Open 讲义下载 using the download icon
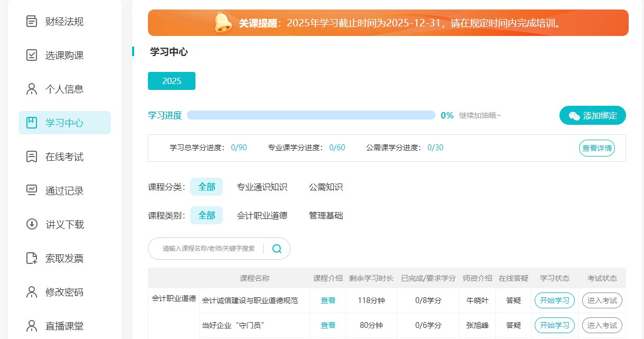This screenshot has width=644, height=339. click(x=31, y=224)
